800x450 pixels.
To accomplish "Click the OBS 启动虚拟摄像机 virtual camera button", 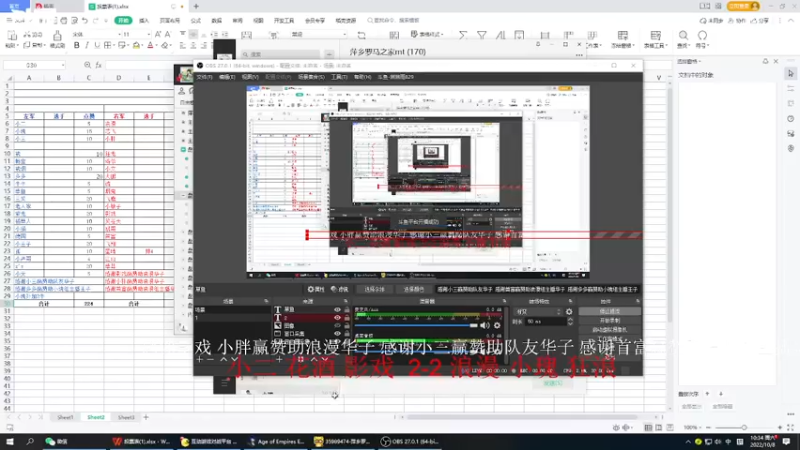I will pos(610,330).
